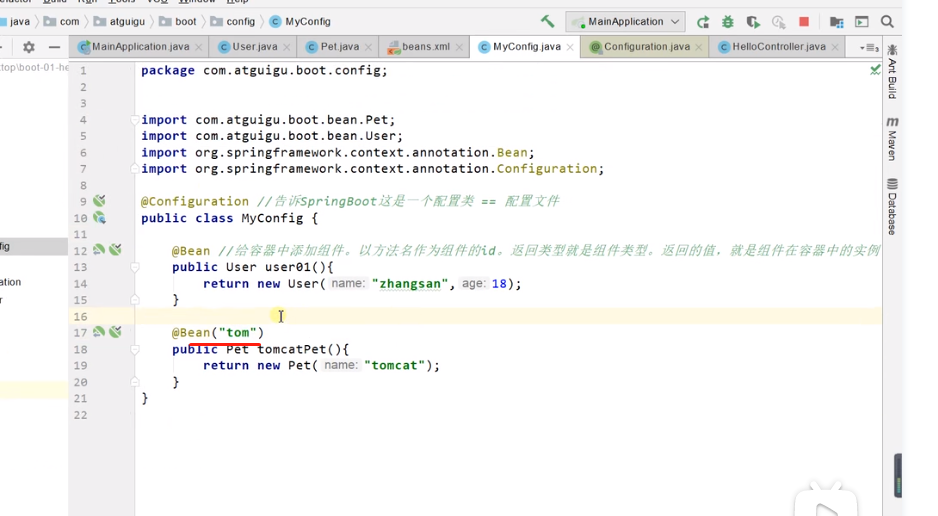Click the atguigu breadcrumb folder
The image size is (938, 516).
[x=120, y=22]
